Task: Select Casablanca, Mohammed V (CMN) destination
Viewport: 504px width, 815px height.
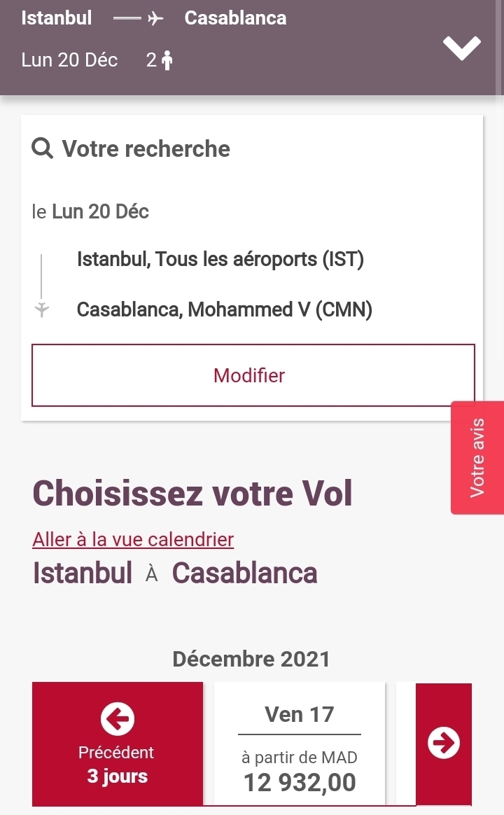Action: click(224, 309)
